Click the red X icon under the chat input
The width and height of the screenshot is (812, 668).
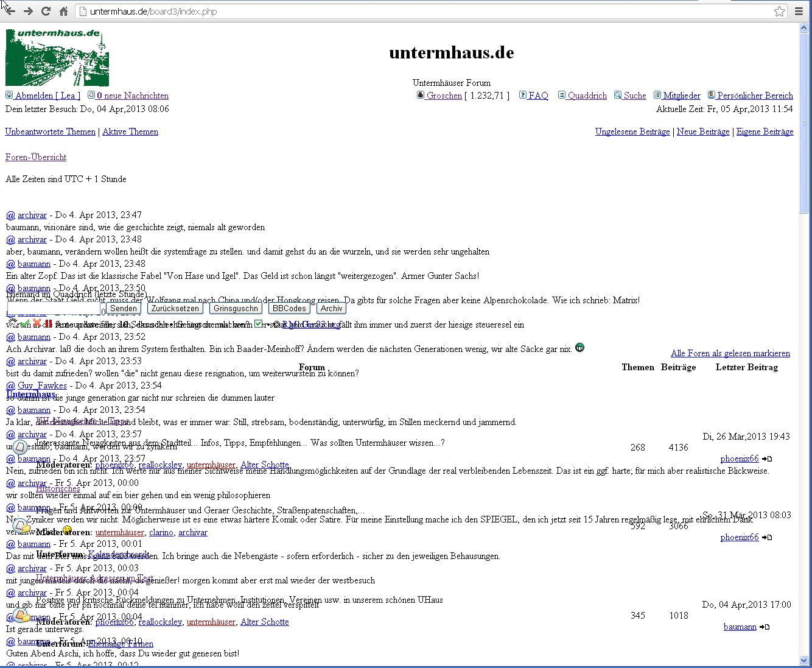pos(37,324)
